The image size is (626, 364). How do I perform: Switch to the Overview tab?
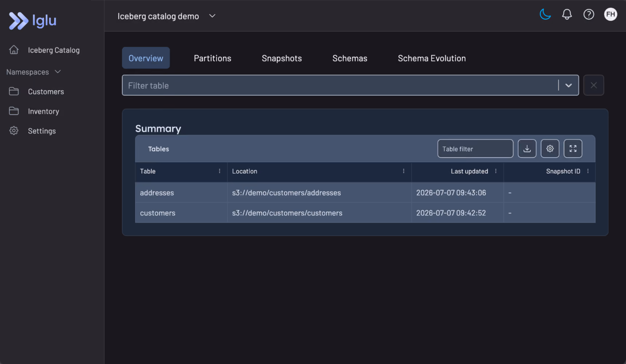[x=146, y=58]
